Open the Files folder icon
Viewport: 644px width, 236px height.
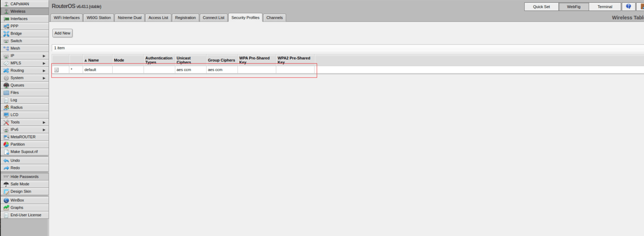(6, 92)
